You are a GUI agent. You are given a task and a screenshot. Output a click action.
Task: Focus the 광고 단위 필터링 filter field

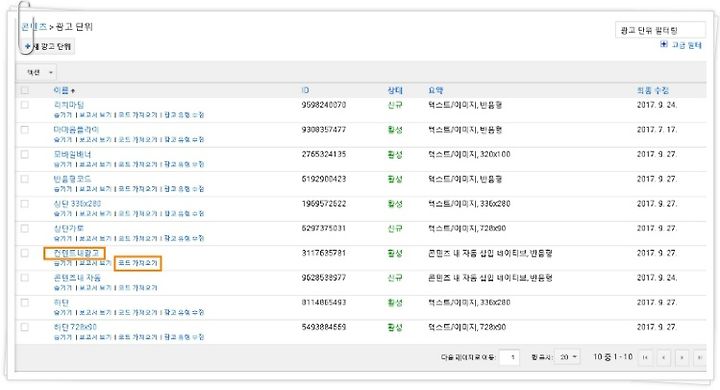coord(660,30)
